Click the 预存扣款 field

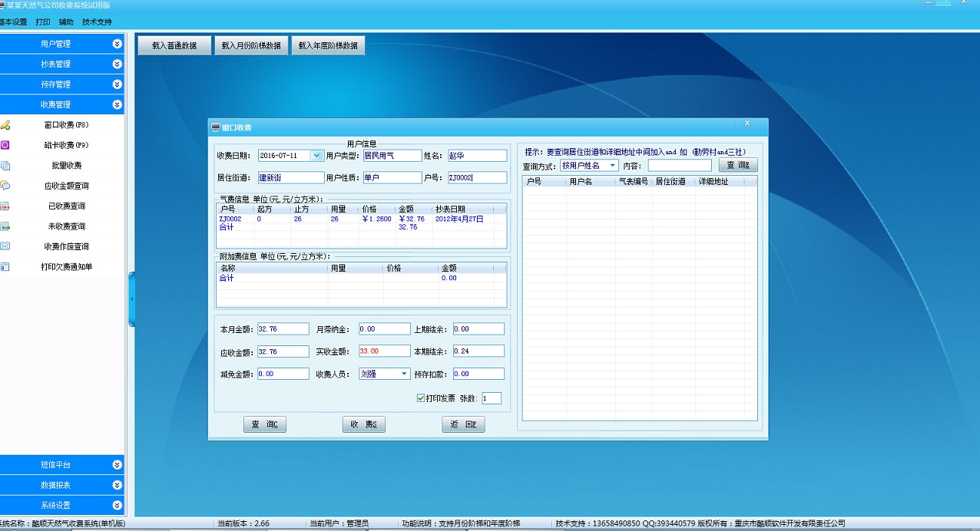tap(478, 374)
